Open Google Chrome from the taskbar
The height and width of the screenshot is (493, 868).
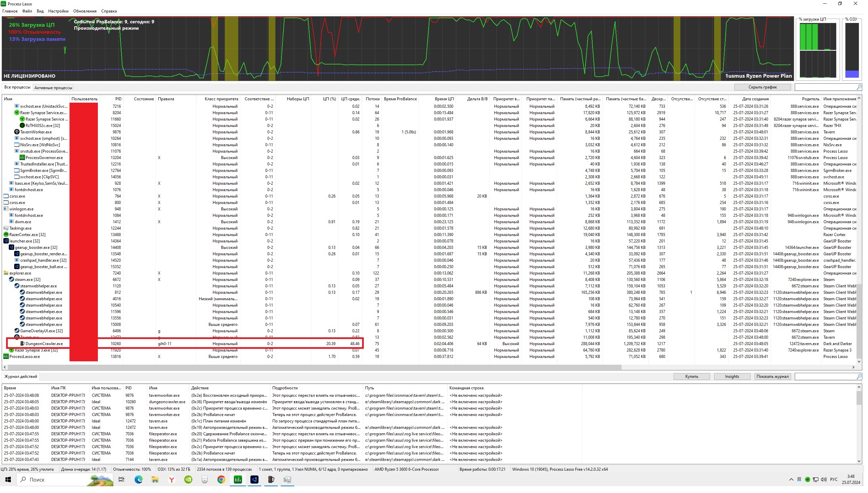click(221, 480)
